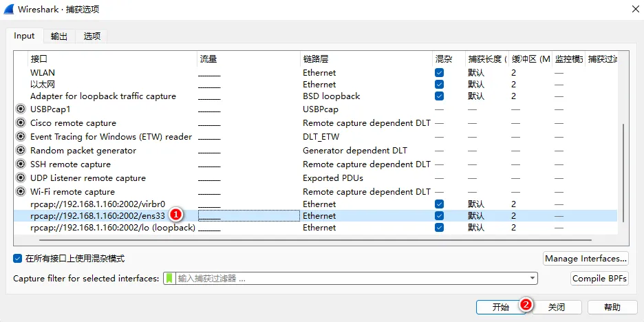
Task: Click the interface list vertical scrollbar
Action: (x=623, y=172)
